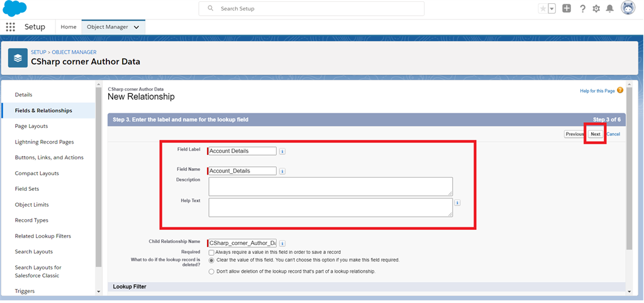Open Buttons, Links, and Actions
Viewport: 644px width, 303px height.
coord(49,157)
